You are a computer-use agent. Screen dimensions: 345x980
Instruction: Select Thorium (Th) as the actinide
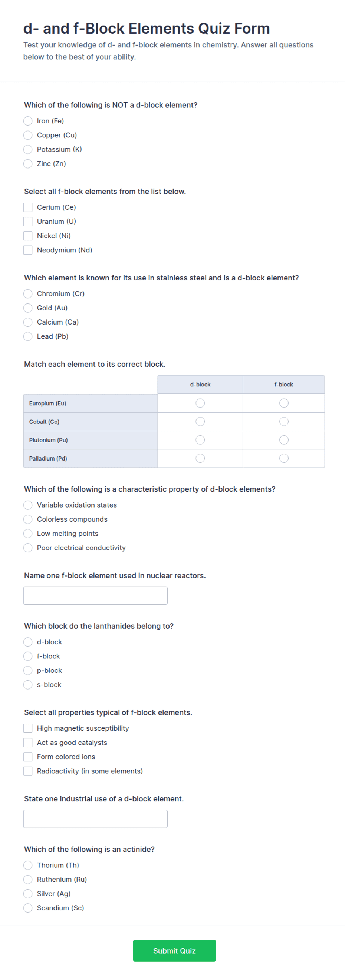coord(28,865)
